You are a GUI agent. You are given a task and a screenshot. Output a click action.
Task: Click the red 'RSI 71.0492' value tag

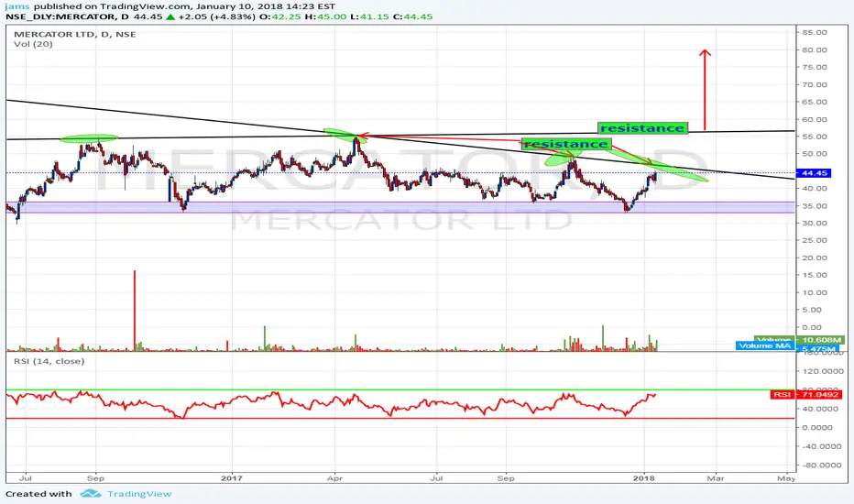(x=806, y=394)
